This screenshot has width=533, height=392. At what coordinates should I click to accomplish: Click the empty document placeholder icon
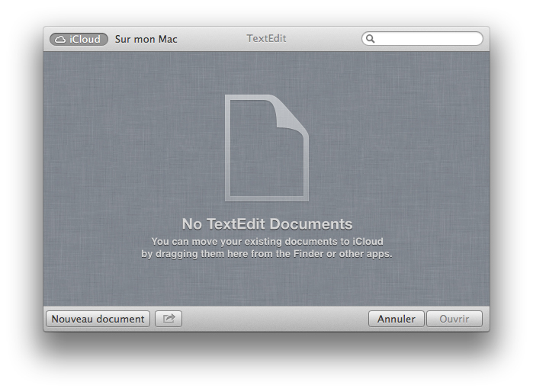[267, 148]
